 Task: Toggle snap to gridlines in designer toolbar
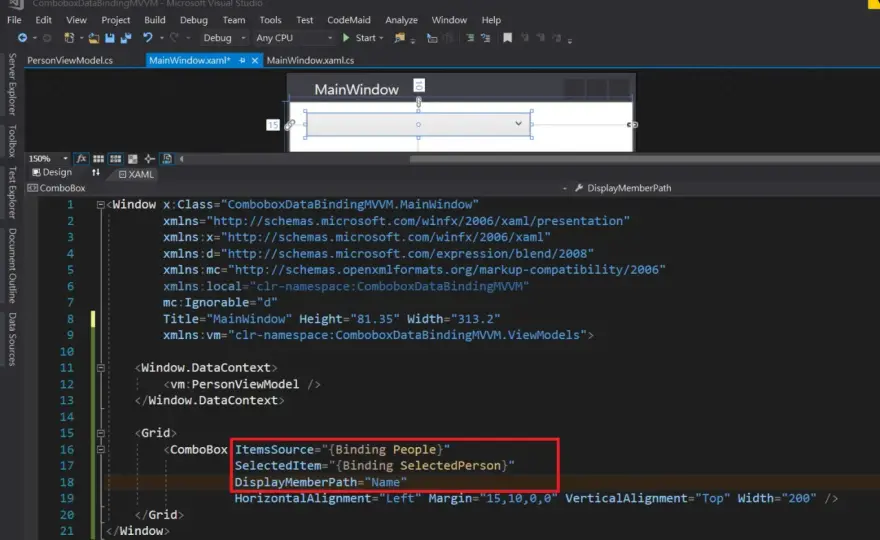(116, 159)
